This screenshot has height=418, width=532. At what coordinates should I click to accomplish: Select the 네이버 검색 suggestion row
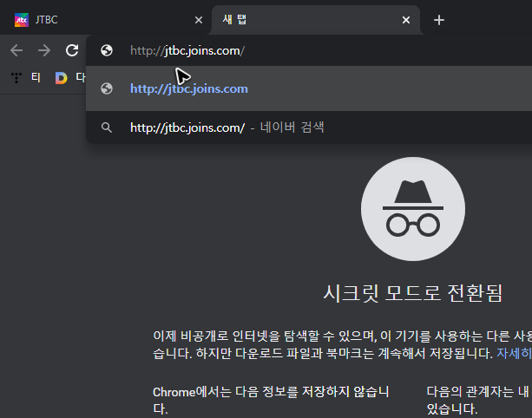[309, 127]
